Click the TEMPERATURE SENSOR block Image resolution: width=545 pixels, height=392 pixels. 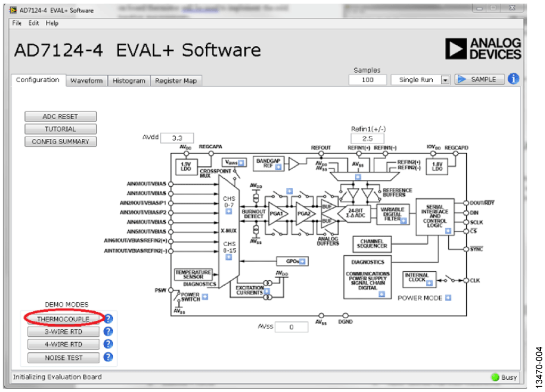tap(194, 274)
